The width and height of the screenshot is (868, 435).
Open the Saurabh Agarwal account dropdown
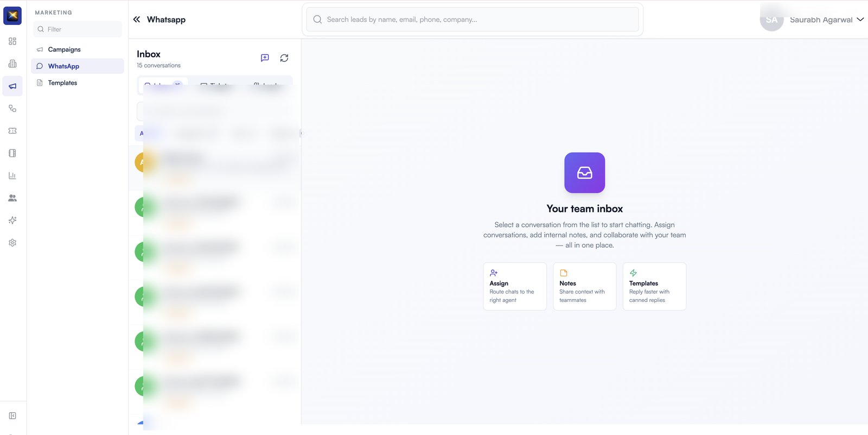pos(826,20)
